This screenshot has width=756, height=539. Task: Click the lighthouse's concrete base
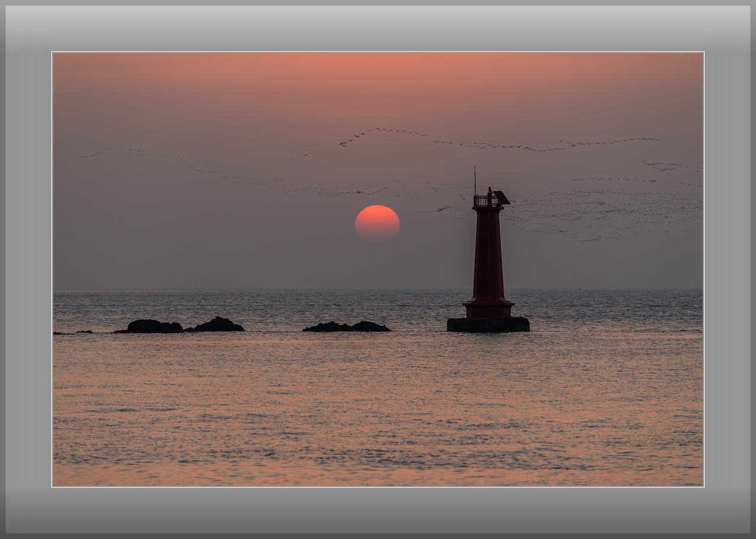tap(488, 325)
